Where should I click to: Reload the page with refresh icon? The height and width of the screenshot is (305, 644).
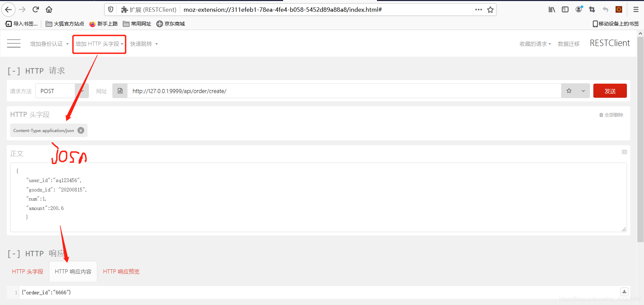(x=36, y=10)
